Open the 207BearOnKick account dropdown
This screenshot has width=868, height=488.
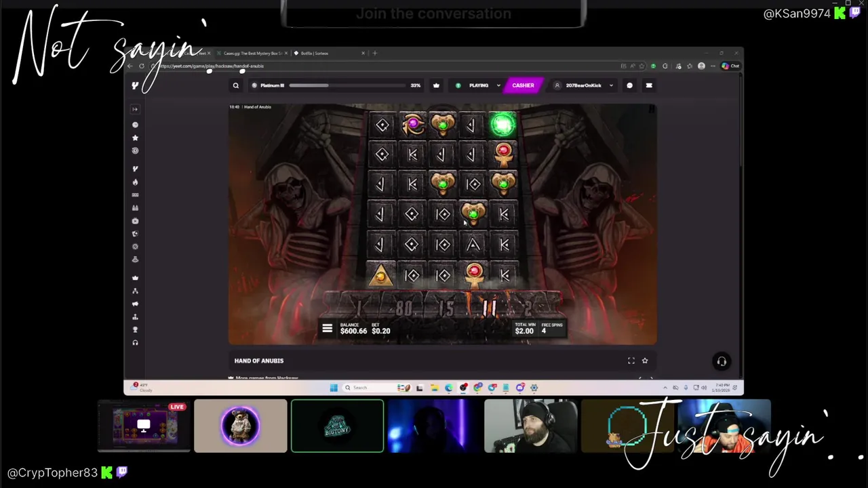584,85
